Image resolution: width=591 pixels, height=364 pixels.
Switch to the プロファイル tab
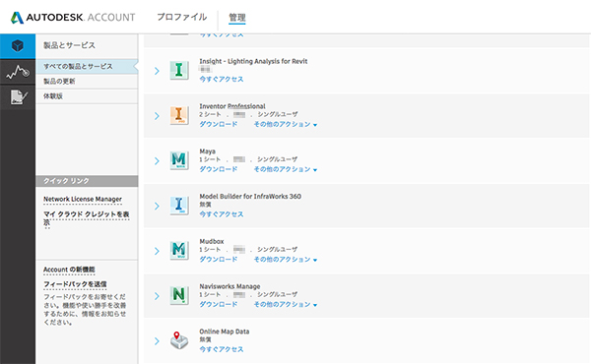point(181,17)
